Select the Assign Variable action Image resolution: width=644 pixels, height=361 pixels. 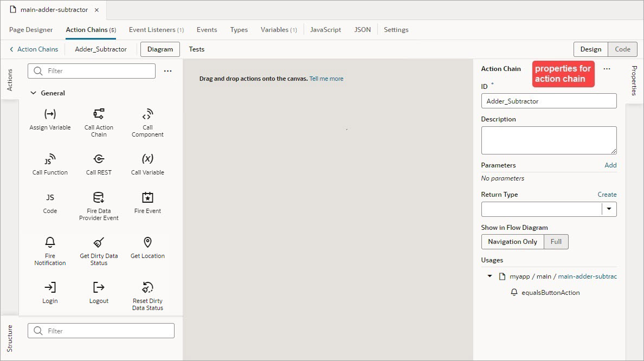pos(50,119)
